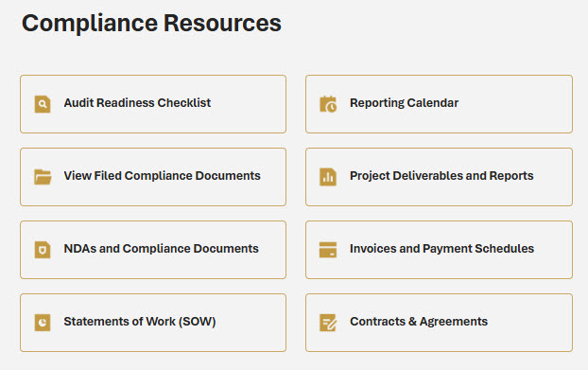
Task: Open Audit Readiness Checklist link
Action: tap(137, 103)
